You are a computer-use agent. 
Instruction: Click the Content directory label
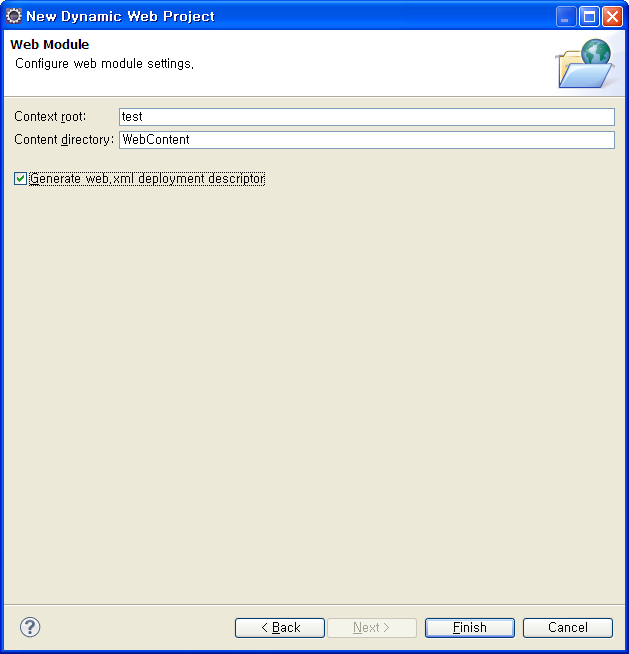click(64, 139)
